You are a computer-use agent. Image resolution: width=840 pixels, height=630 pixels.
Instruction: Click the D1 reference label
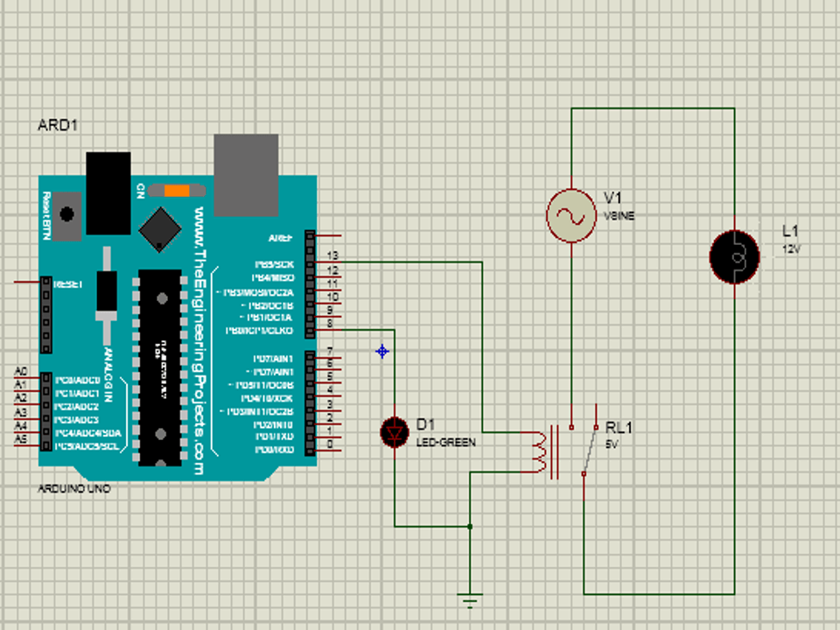[x=425, y=424]
